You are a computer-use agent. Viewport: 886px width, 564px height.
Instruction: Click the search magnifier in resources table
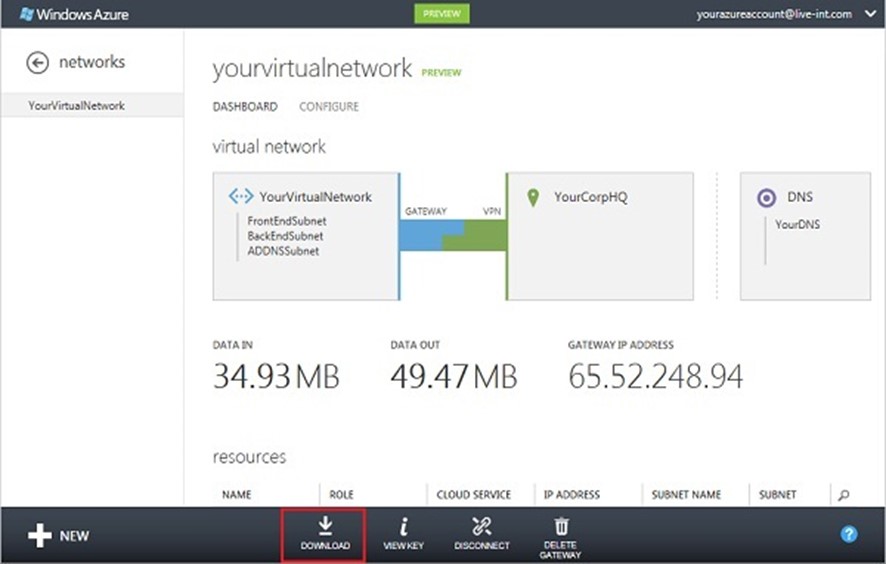pos(844,495)
